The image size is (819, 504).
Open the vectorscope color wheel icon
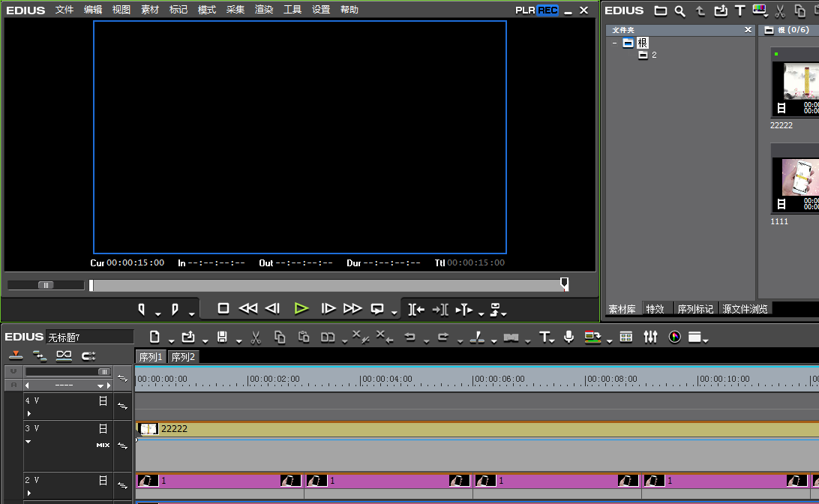click(674, 337)
